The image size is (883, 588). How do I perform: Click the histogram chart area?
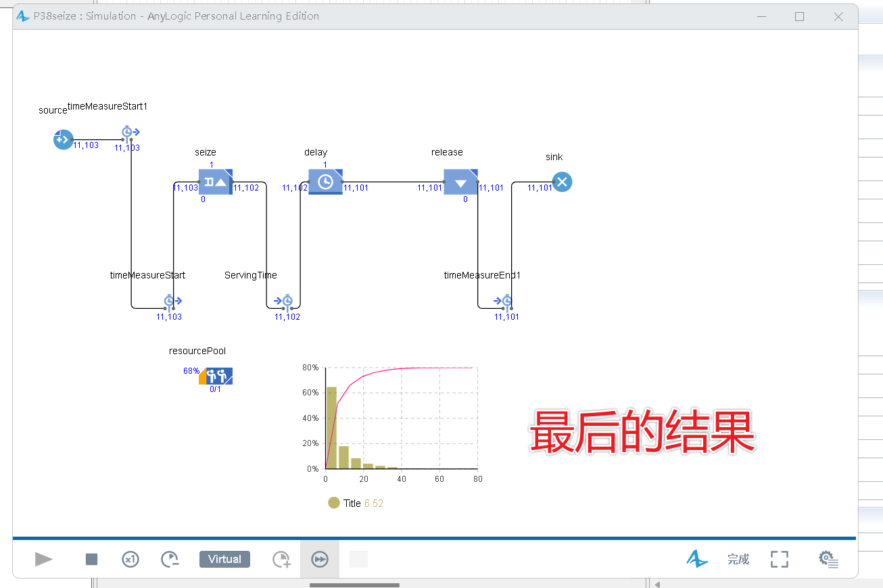[401, 418]
